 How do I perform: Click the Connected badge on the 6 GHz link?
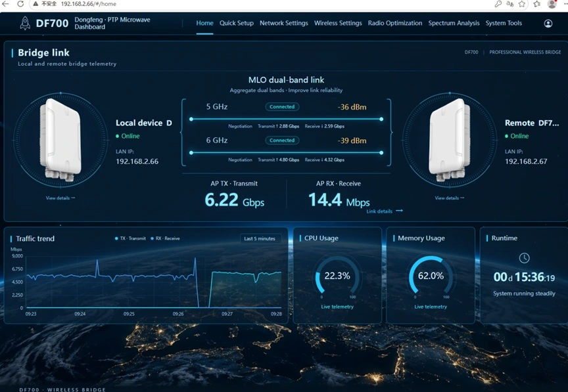pos(282,141)
